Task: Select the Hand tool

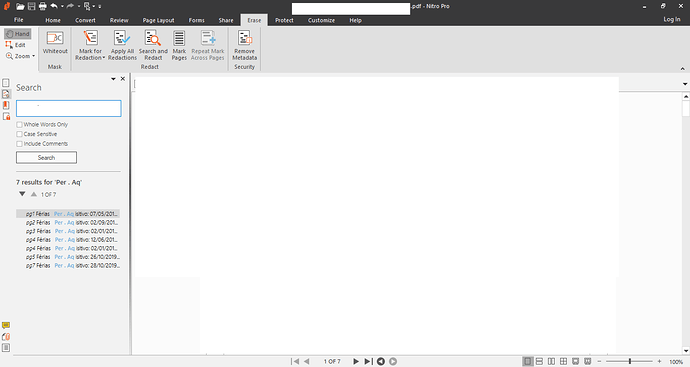Action: click(18, 34)
